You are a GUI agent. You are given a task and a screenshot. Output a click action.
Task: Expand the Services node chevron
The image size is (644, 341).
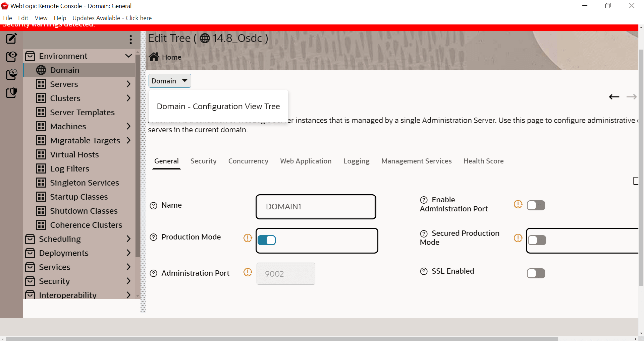[x=128, y=267]
